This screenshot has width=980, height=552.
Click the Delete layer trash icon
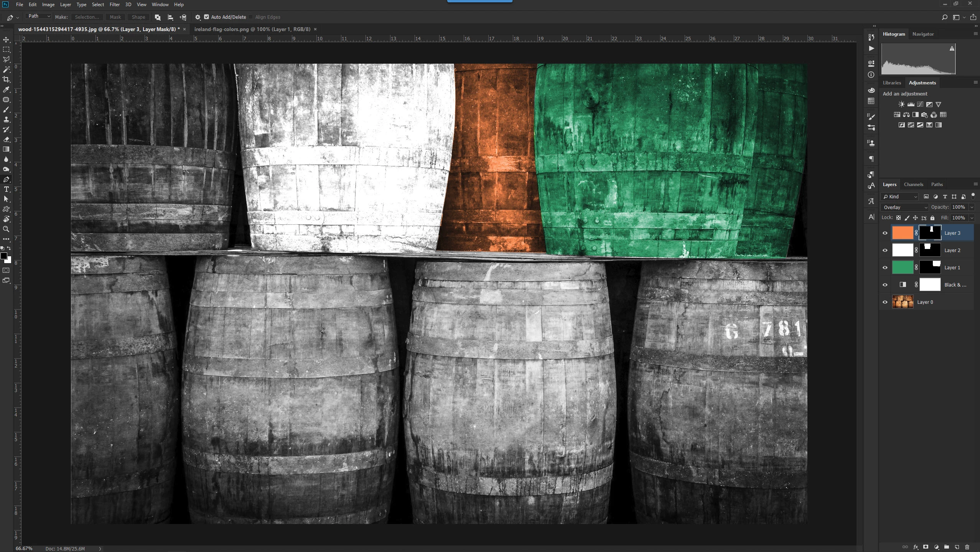(x=967, y=547)
